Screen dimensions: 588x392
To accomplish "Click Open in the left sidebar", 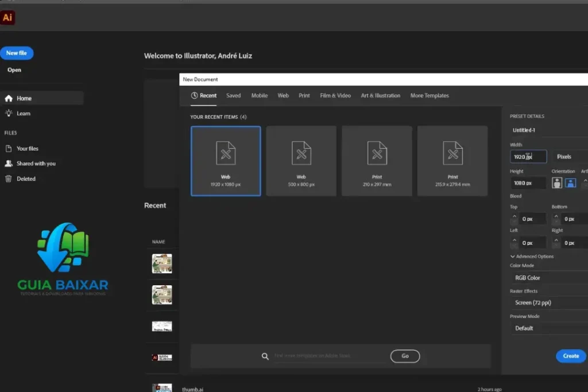I will coord(14,69).
